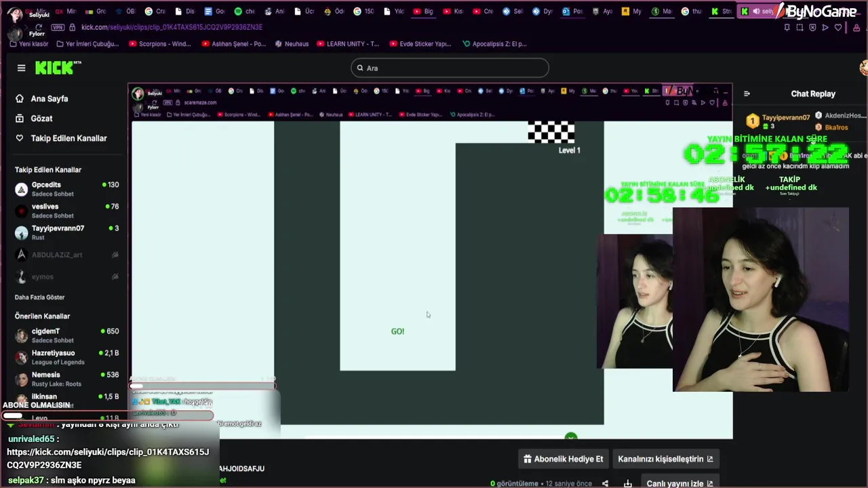Open the Kick hamburger menu

(21, 68)
